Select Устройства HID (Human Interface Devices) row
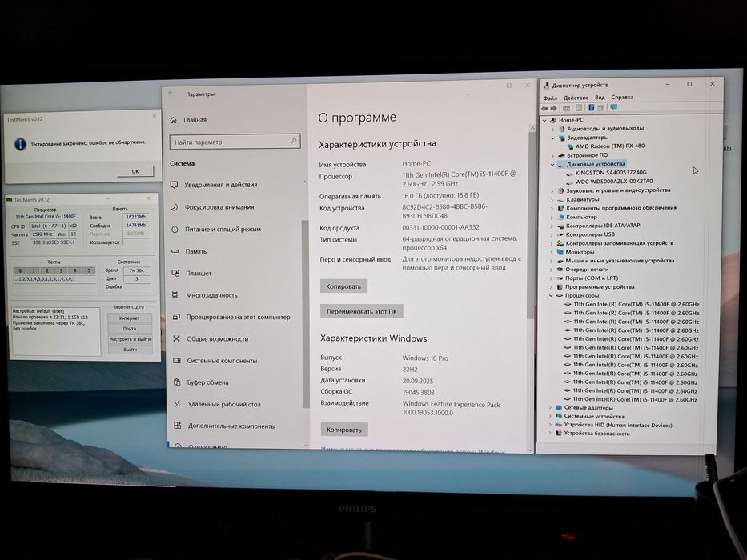Image resolution: width=747 pixels, height=560 pixels. [618, 426]
